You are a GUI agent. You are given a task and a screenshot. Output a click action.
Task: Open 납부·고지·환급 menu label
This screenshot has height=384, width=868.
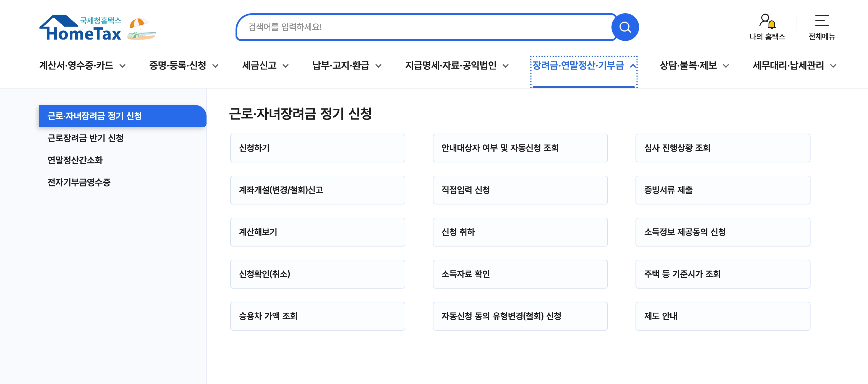341,65
